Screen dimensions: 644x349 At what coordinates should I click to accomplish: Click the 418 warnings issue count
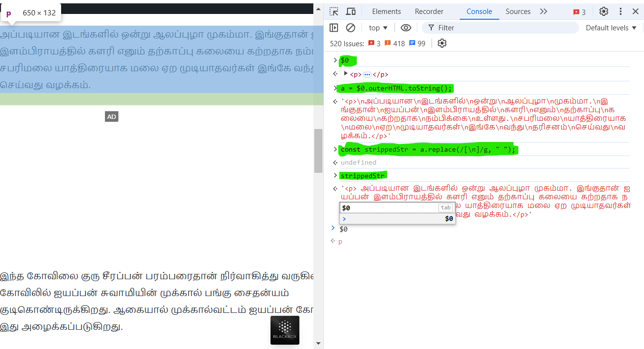point(395,43)
